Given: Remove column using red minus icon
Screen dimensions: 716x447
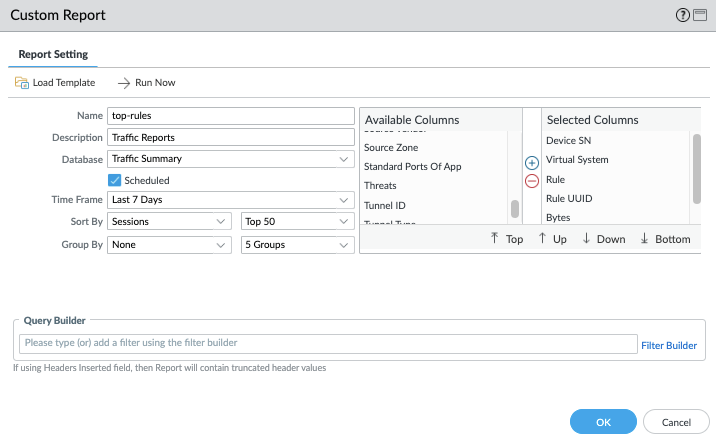Looking at the screenshot, I should (x=532, y=181).
